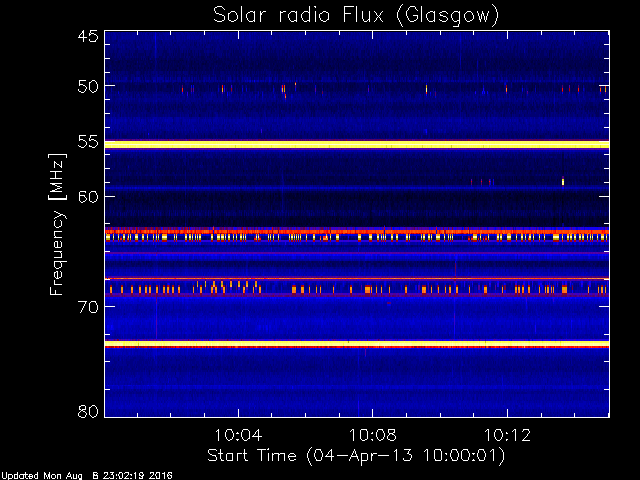Select the 80 frequency axis label
The width and height of the screenshot is (640, 480).
[88, 411]
